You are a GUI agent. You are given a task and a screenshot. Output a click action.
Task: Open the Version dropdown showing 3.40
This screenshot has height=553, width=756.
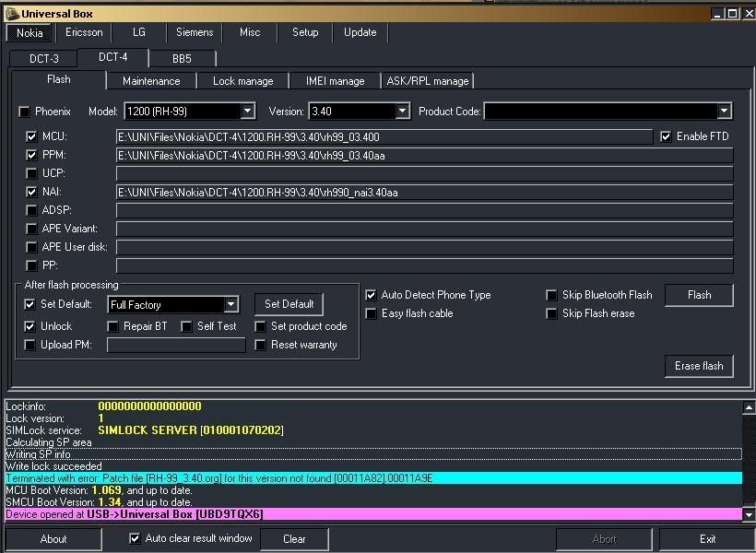pos(402,112)
